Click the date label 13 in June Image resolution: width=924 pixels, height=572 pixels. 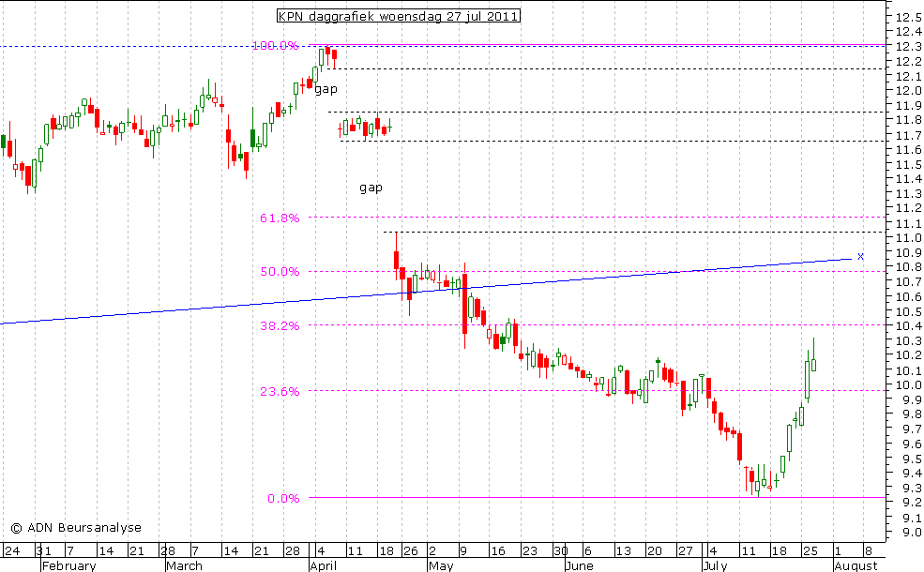pyautogui.click(x=623, y=551)
